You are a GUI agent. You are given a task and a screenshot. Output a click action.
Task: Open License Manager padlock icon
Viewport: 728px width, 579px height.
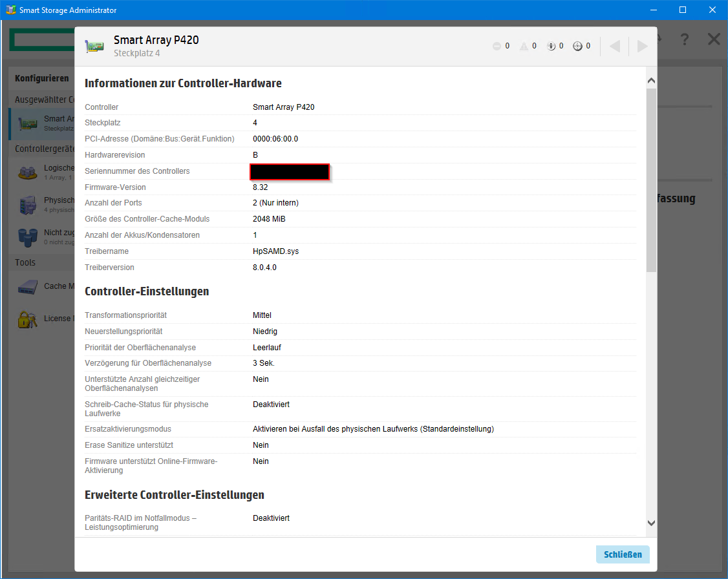click(27, 319)
